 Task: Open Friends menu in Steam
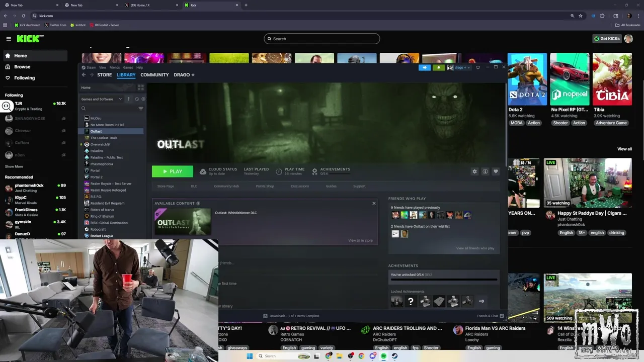pos(115,67)
